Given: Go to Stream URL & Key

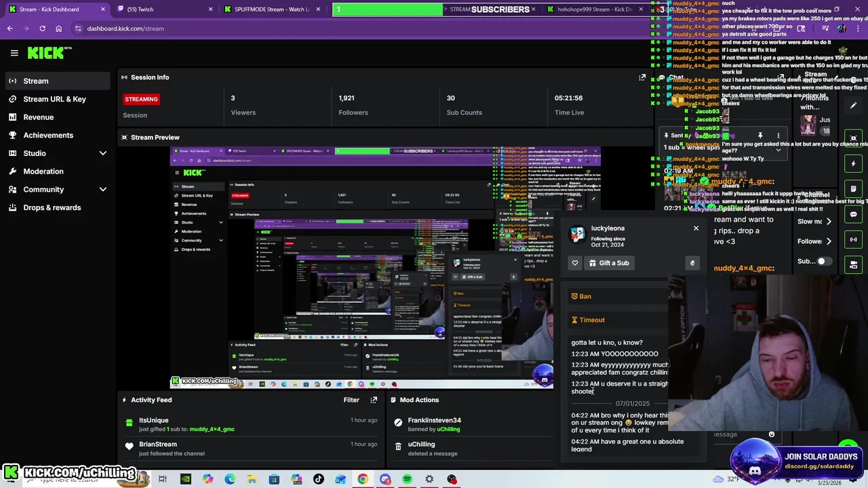Looking at the screenshot, I should (56, 99).
